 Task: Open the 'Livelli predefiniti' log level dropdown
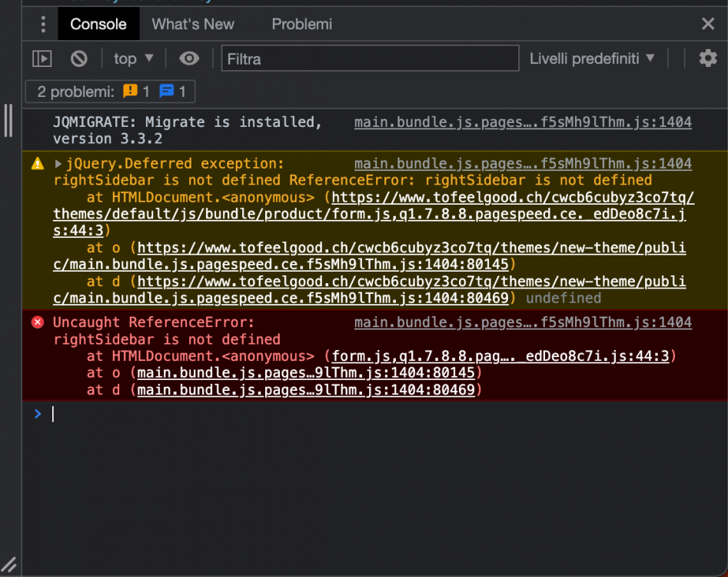click(x=592, y=58)
